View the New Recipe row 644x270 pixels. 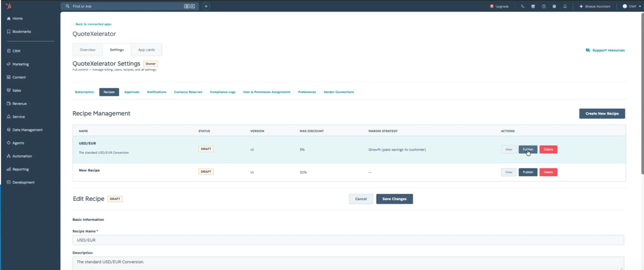pos(509,172)
